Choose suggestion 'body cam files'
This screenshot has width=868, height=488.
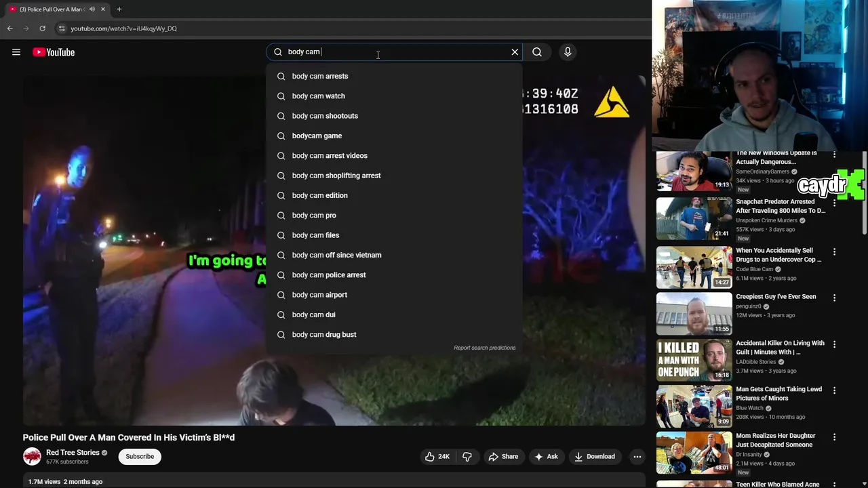pos(394,235)
